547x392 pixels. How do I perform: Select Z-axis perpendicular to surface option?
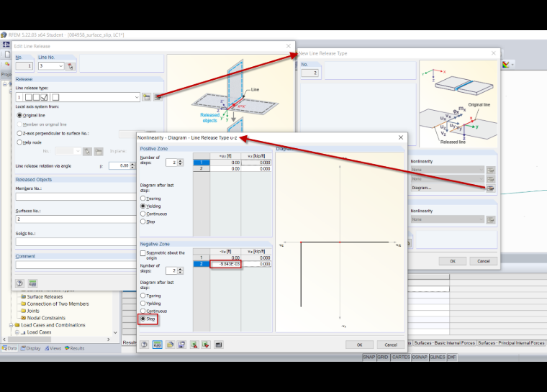19,133
